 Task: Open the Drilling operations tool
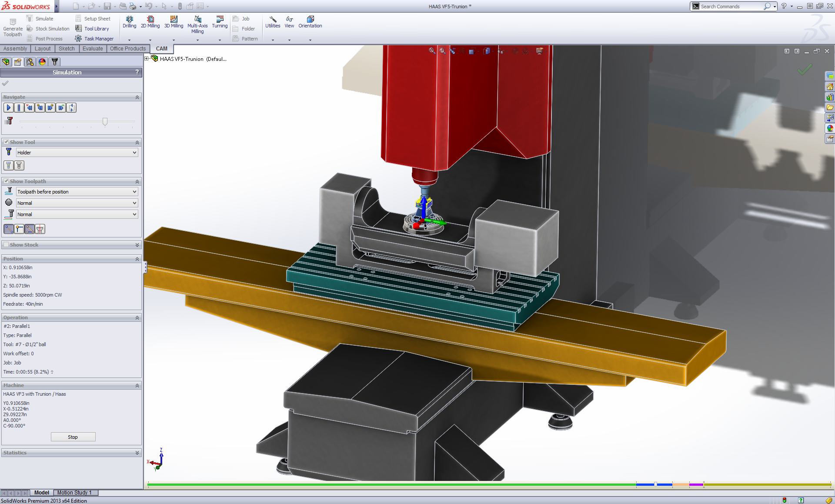[129, 22]
